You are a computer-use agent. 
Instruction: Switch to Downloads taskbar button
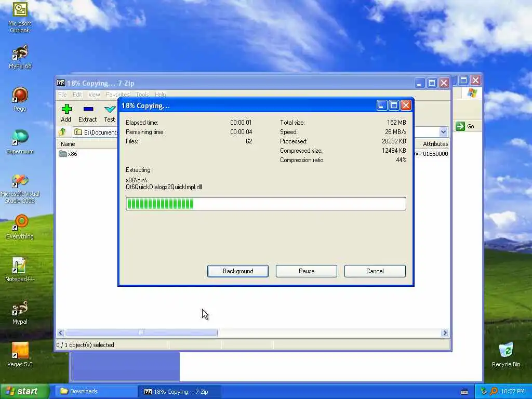(x=96, y=391)
